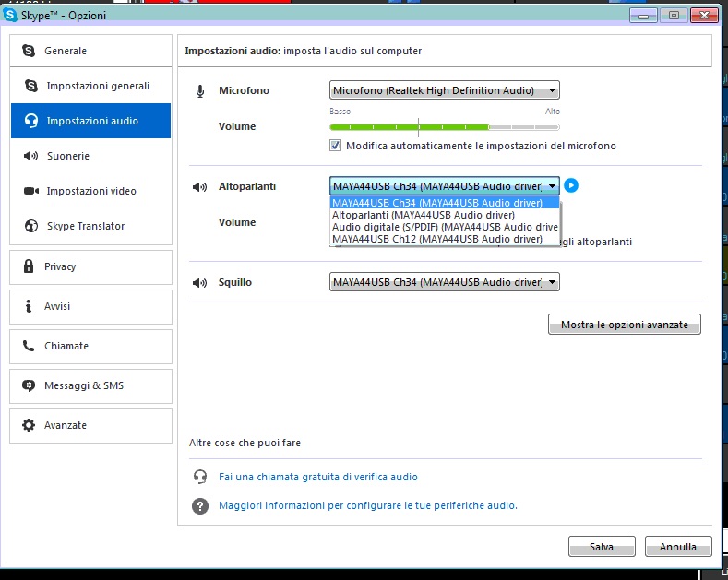The image size is (728, 580).
Task: Click the Salva button
Action: click(602, 547)
